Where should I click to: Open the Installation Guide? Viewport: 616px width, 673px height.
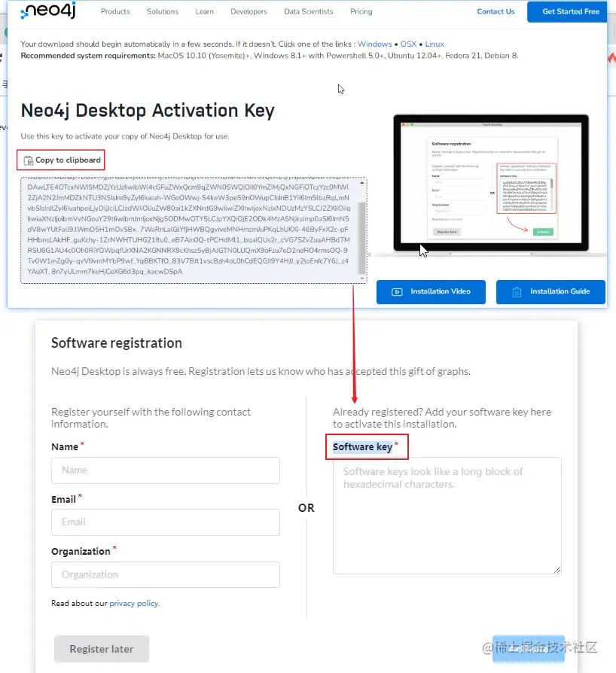click(x=550, y=292)
